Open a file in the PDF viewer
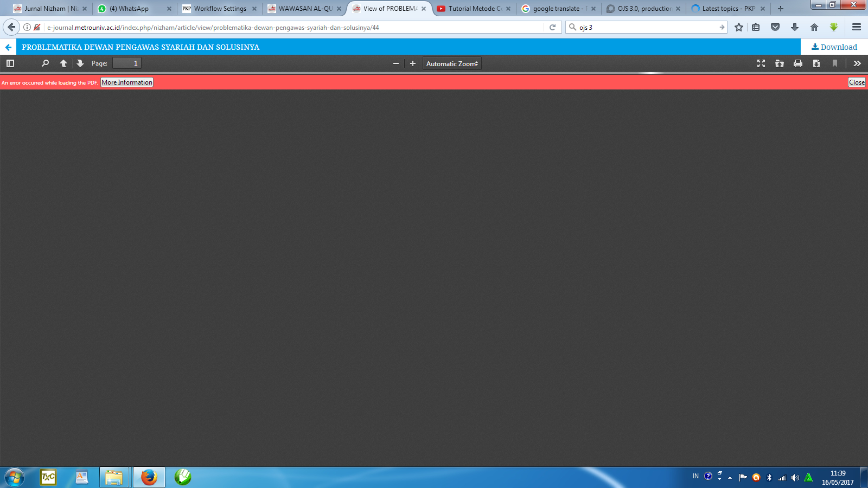 (779, 63)
